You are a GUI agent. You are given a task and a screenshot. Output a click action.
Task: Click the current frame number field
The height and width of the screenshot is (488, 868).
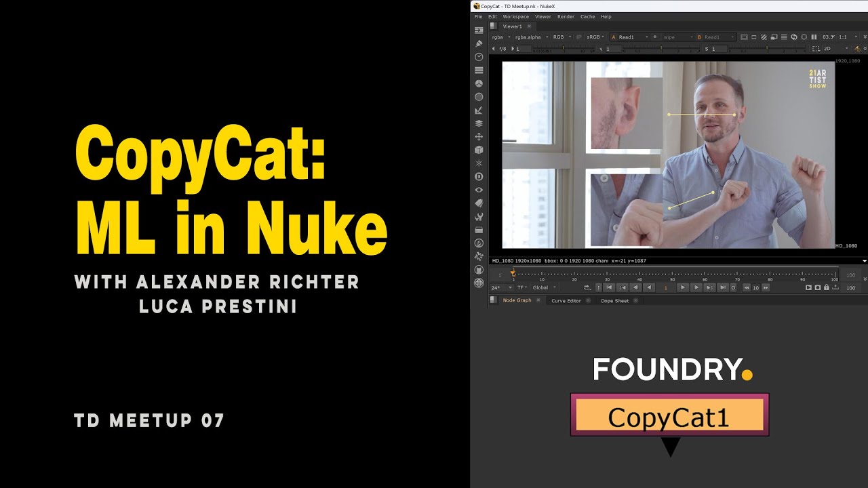(665, 287)
